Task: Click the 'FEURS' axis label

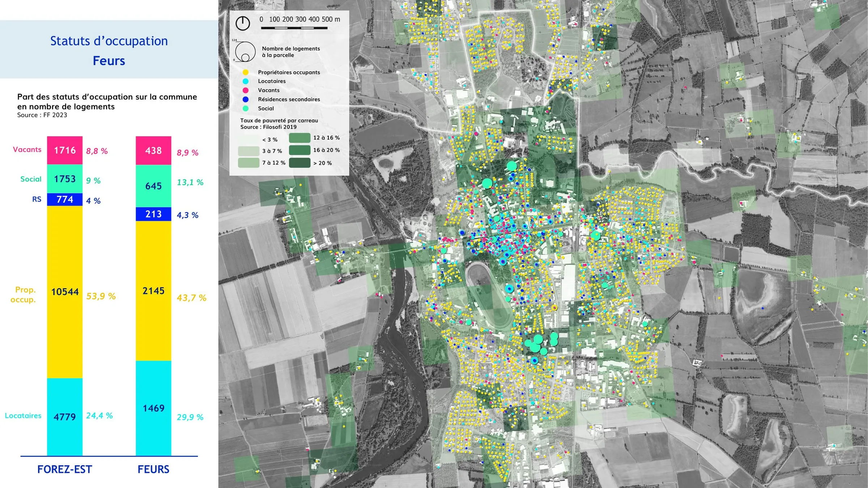Action: click(153, 470)
